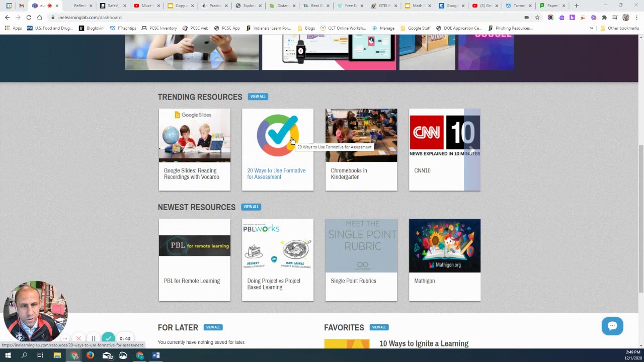Image resolution: width=644 pixels, height=362 pixels.
Task: Click the address bar URL
Action: [x=90, y=18]
